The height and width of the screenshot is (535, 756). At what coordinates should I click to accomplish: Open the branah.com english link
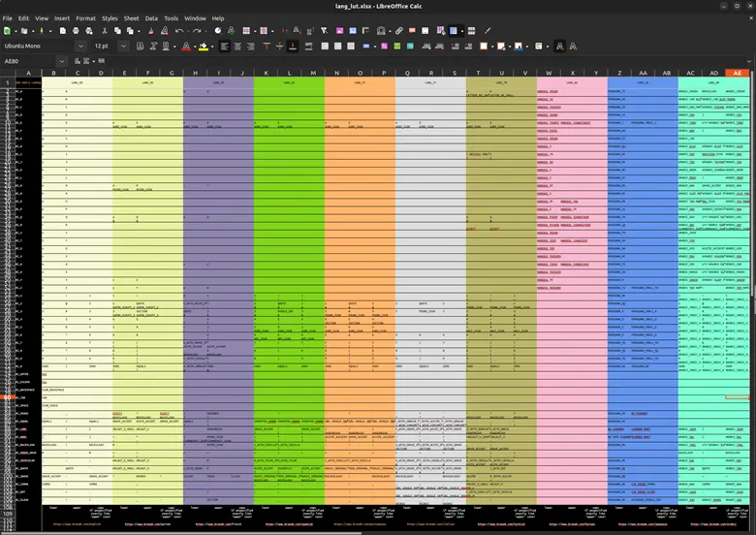[x=78, y=524]
